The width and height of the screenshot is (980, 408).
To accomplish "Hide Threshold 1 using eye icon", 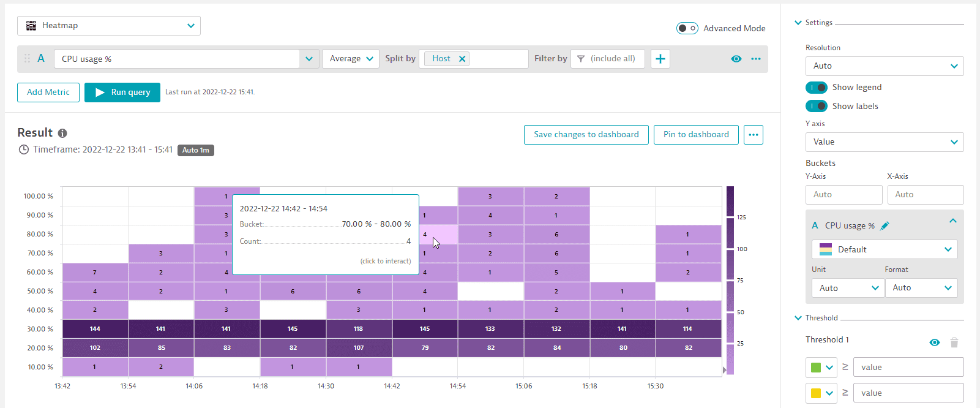I will point(934,342).
